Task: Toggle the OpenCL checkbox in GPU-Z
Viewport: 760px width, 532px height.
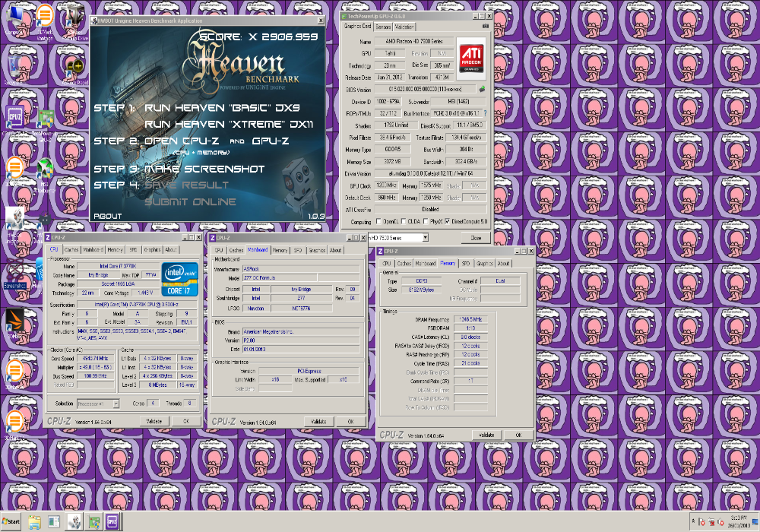Action: [378, 221]
